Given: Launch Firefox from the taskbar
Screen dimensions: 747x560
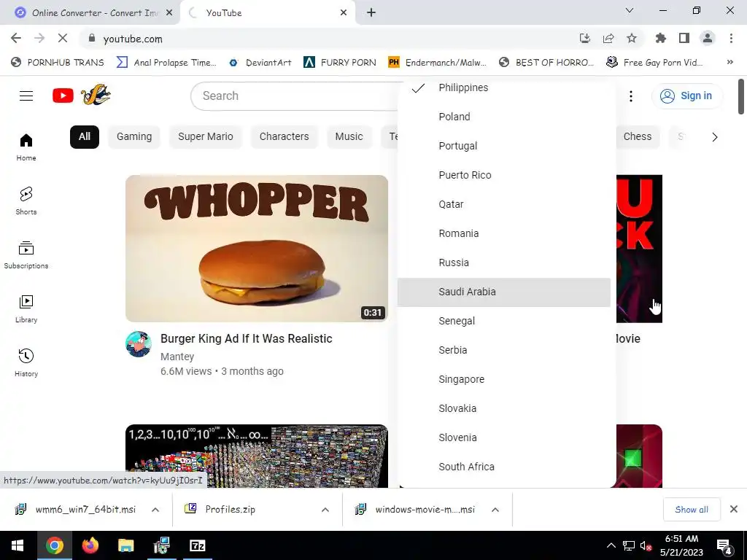Looking at the screenshot, I should 90,545.
